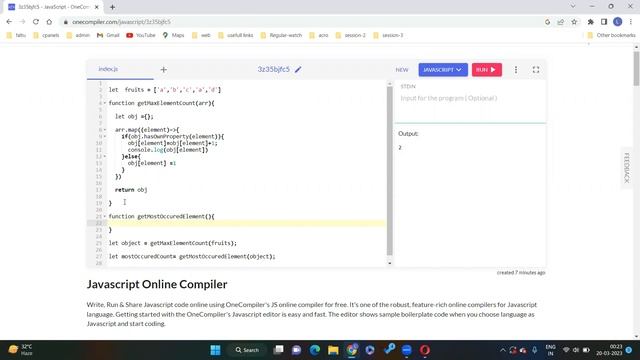Collapse the getMostOccuredElement function fold arrow
This screenshot has width=640, height=360.
pos(105,216)
